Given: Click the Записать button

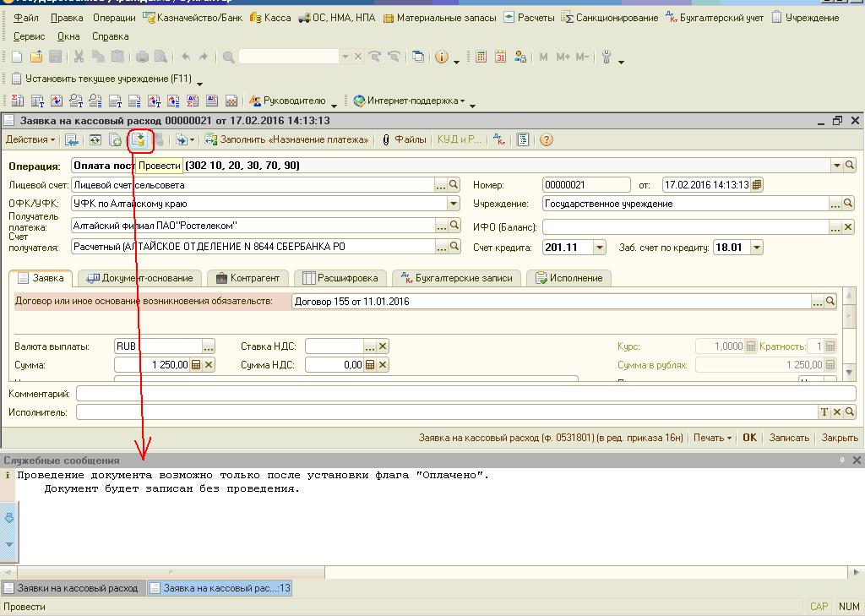Looking at the screenshot, I should tap(789, 438).
